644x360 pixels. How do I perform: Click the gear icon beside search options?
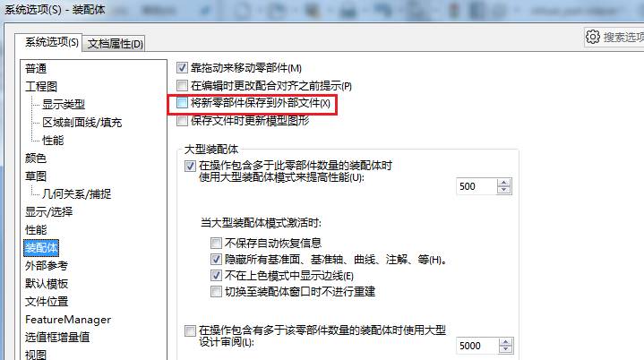pos(593,37)
